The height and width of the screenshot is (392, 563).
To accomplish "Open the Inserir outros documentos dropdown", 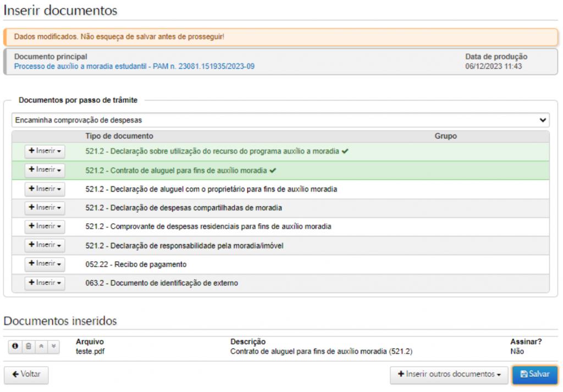I will (x=449, y=374).
